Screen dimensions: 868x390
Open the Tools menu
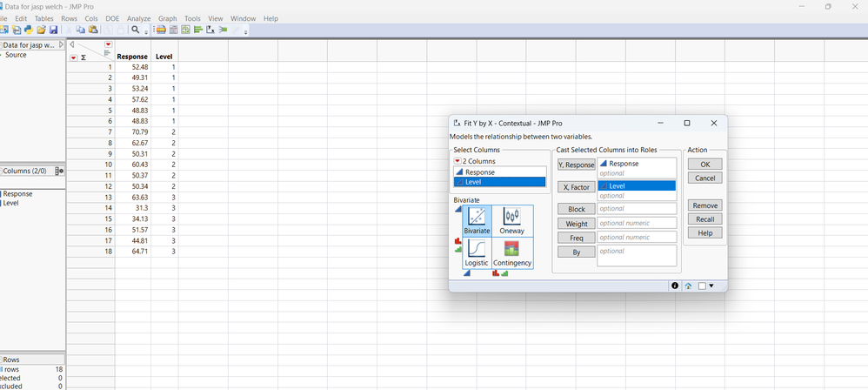tap(192, 18)
